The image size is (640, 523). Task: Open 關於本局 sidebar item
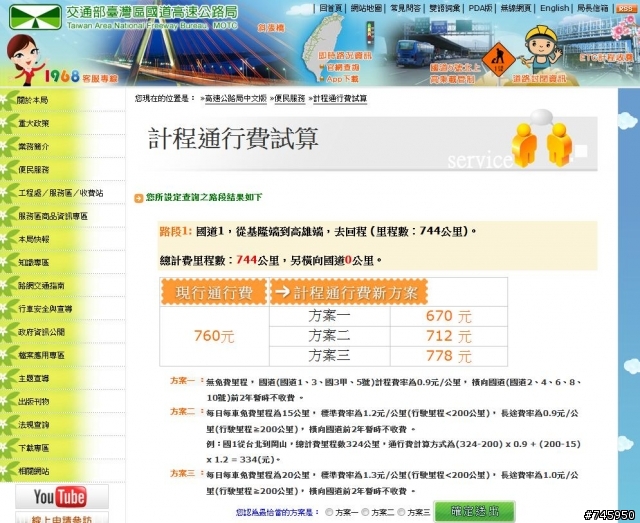pyautogui.click(x=32, y=100)
